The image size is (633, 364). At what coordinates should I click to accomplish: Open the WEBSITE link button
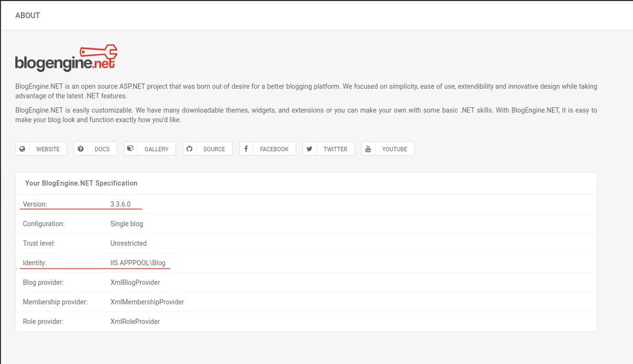[x=41, y=149]
